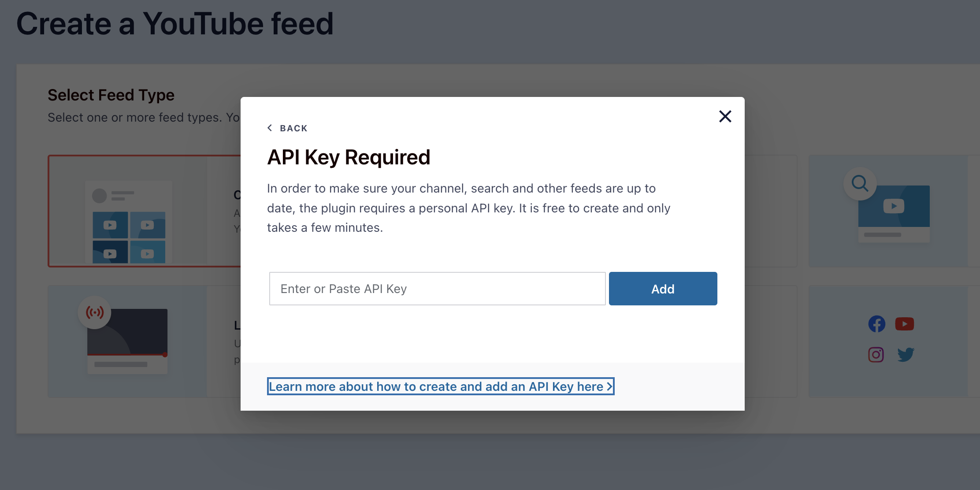Click the red YouTube icon
980x490 pixels.
coord(904,324)
